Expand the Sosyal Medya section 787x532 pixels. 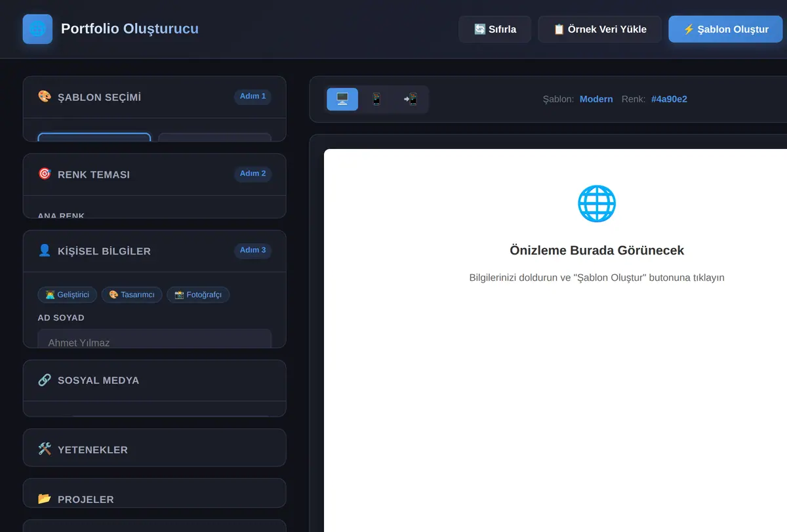(155, 380)
